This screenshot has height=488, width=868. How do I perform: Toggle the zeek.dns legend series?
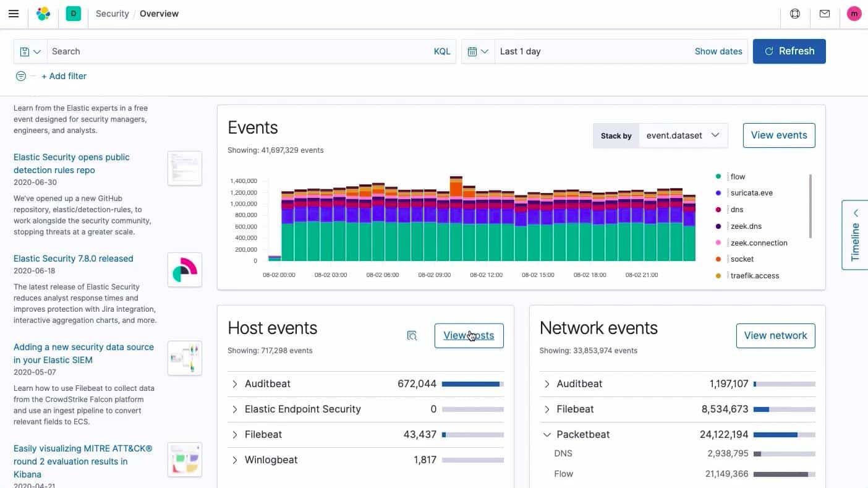746,226
